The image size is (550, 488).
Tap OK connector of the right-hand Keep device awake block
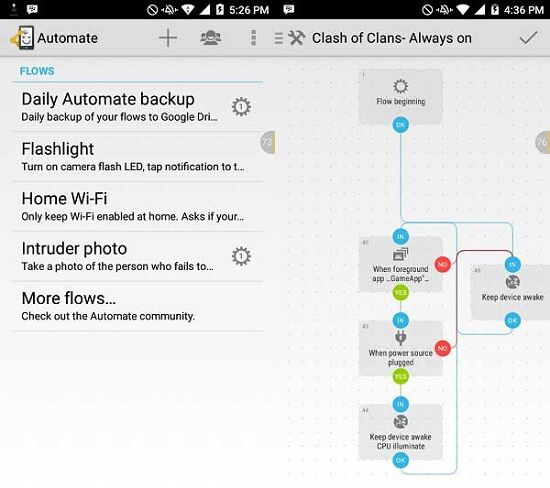513,320
